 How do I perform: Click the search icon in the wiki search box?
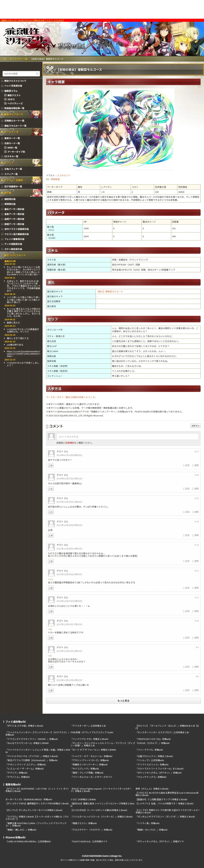coord(37,74)
